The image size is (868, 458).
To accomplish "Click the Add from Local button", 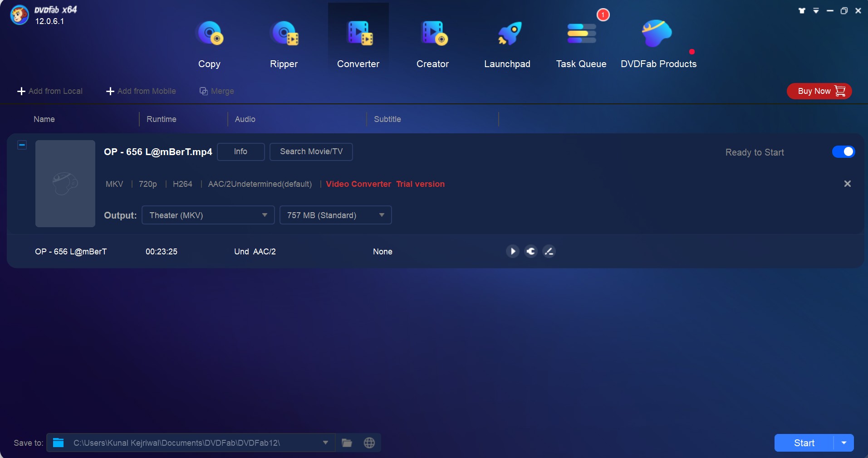I will (50, 91).
